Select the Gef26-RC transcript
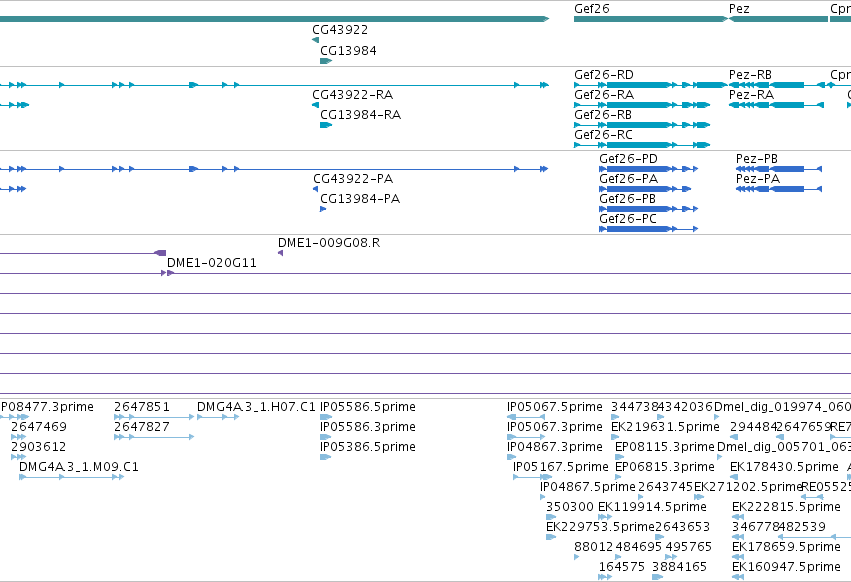This screenshot has height=582, width=851. (x=604, y=135)
